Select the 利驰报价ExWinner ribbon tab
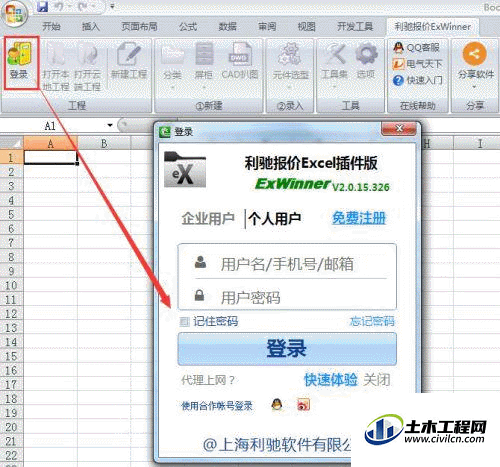 tap(433, 27)
